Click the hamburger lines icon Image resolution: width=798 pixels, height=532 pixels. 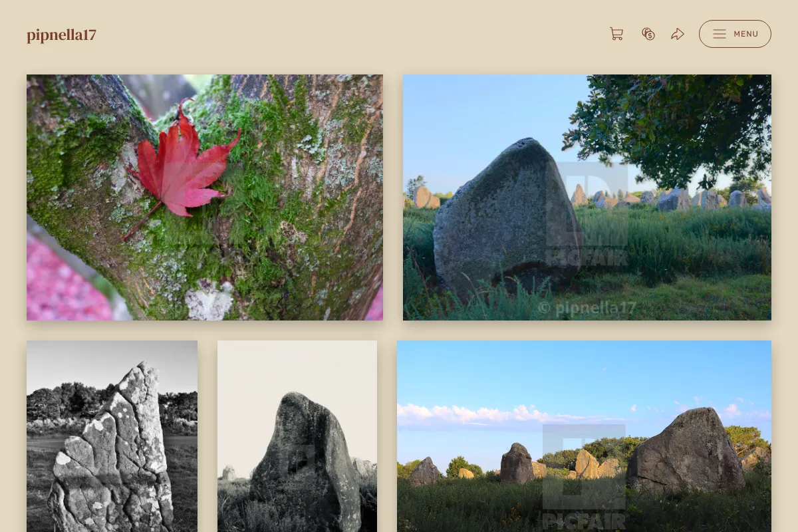(x=720, y=34)
